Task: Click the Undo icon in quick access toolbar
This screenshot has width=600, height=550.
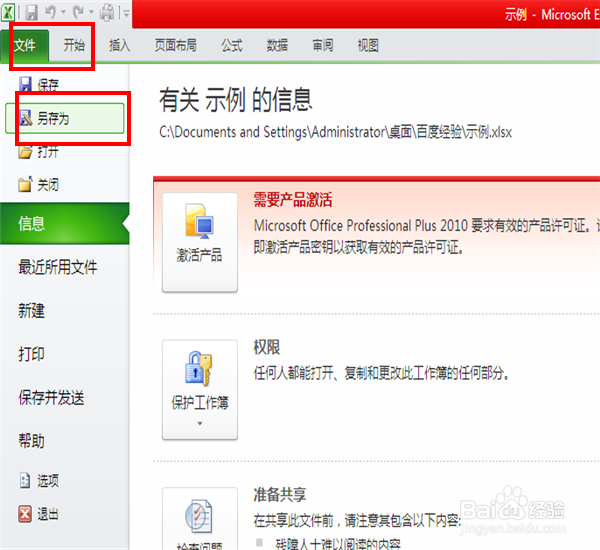Action: pos(50,12)
